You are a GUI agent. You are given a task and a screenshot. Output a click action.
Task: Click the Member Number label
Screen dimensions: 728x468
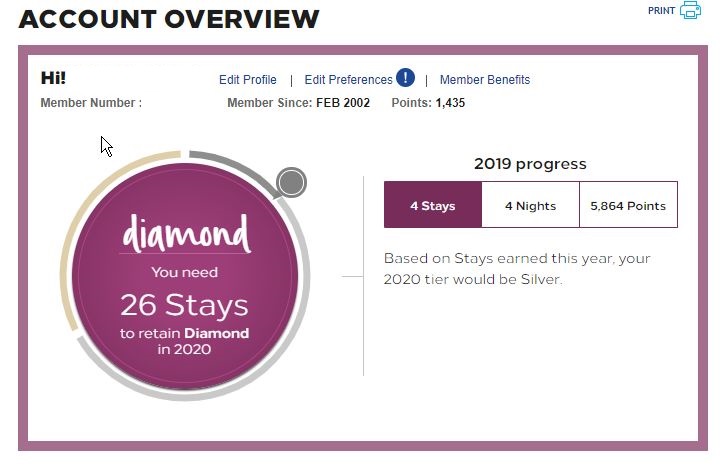[x=91, y=103]
